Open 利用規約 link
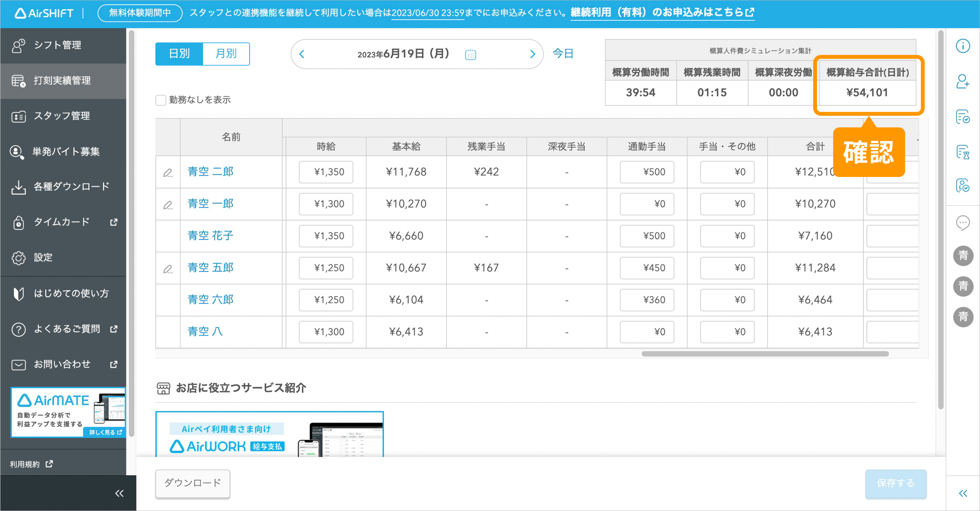 pos(31,464)
